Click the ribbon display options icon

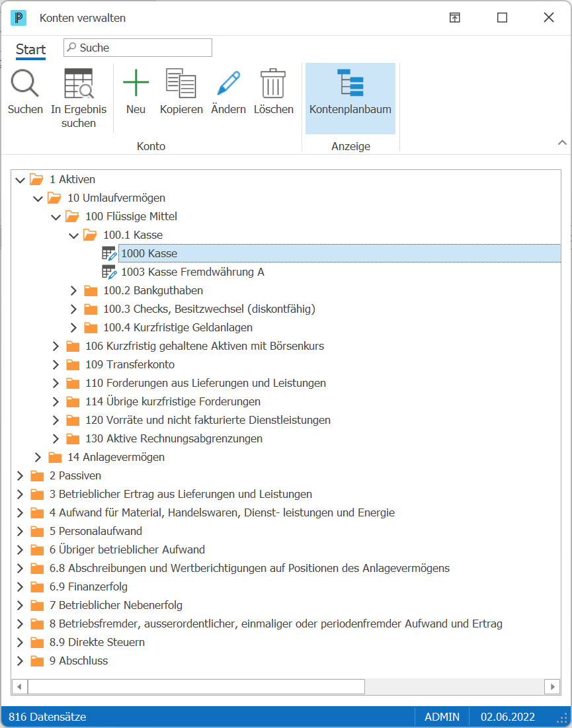[x=454, y=18]
